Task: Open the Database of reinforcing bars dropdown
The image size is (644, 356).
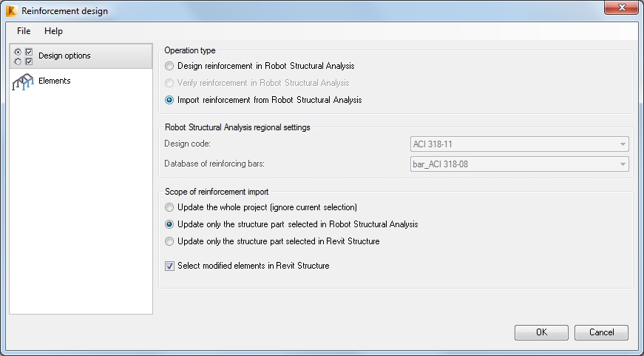Action: click(520, 164)
